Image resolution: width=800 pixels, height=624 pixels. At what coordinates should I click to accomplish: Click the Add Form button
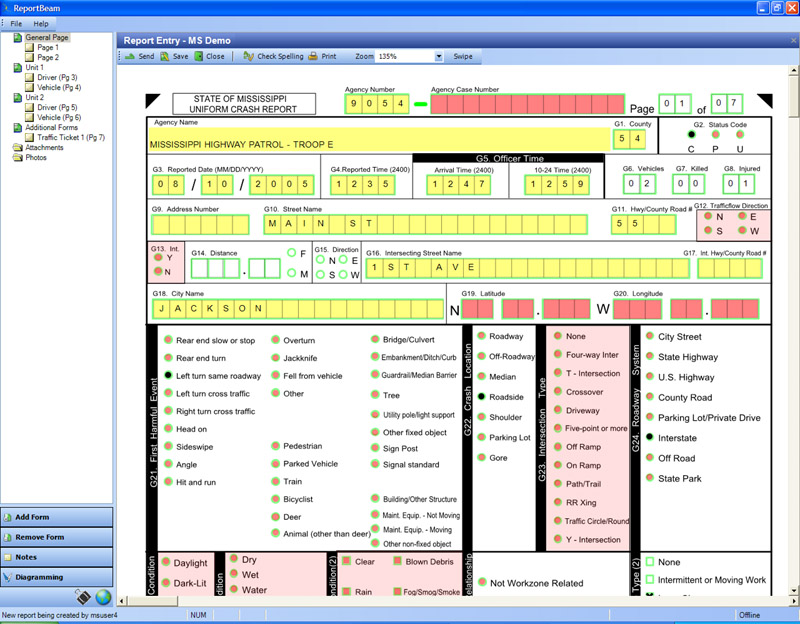pyautogui.click(x=57, y=517)
